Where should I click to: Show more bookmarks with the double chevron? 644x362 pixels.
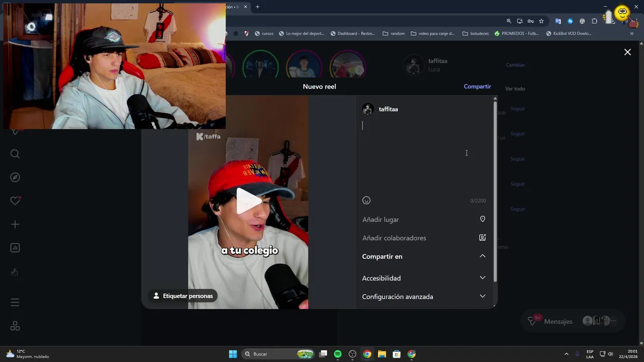click(x=631, y=34)
